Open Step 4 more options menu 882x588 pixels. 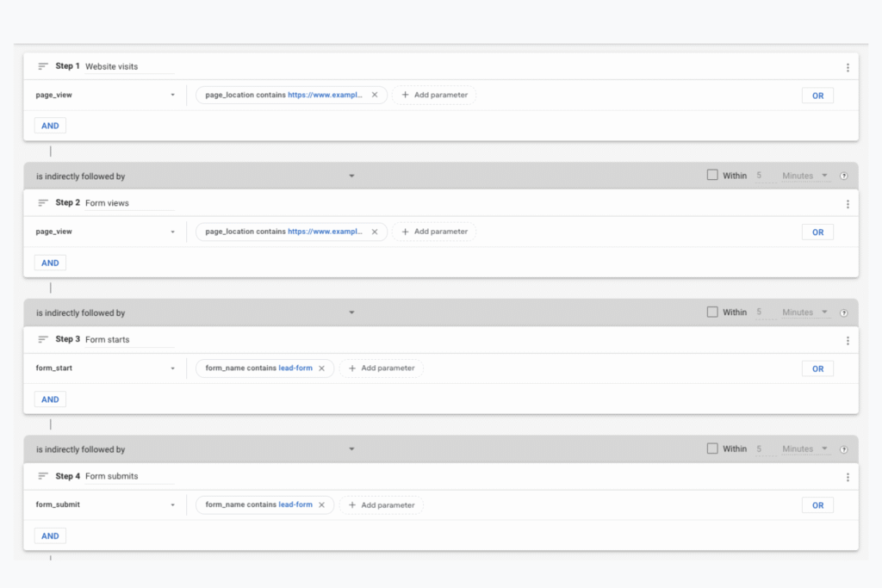(x=848, y=477)
